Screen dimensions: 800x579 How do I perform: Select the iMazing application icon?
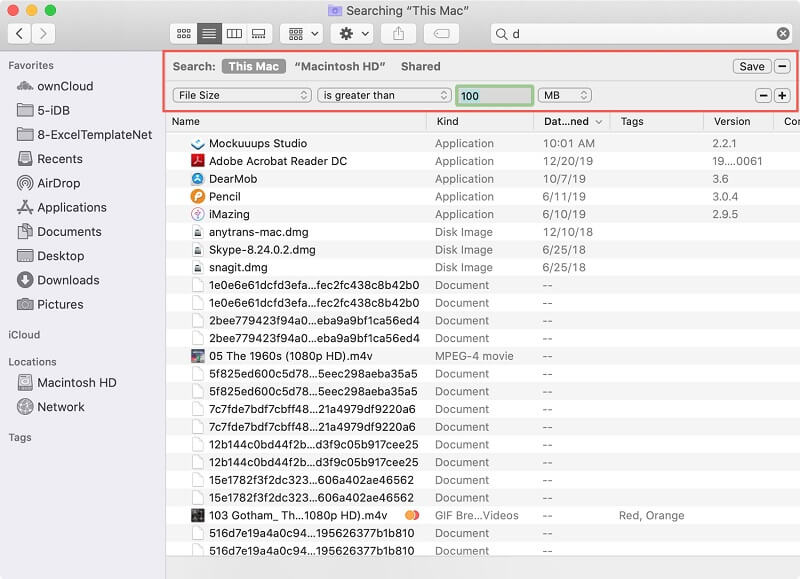click(197, 214)
